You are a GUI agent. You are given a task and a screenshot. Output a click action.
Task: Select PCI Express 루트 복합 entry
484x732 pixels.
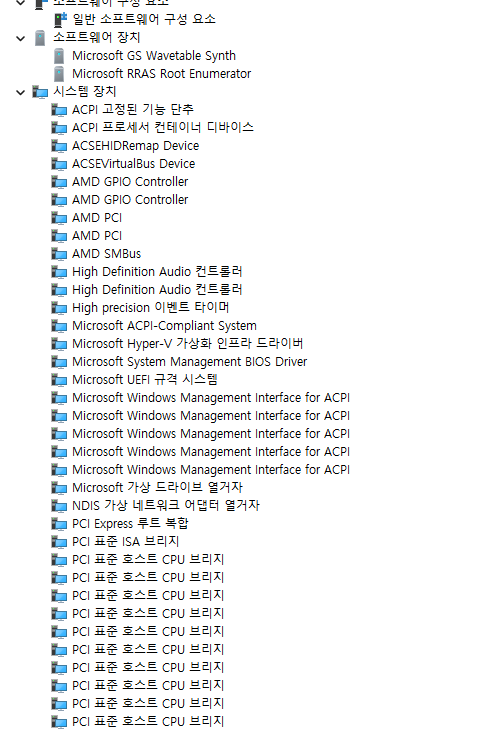click(130, 523)
